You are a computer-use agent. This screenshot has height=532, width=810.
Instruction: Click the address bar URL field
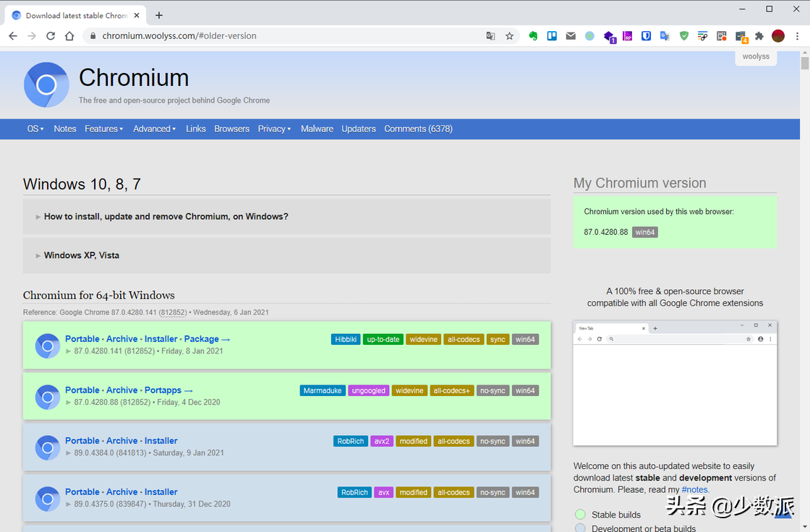pyautogui.click(x=289, y=36)
